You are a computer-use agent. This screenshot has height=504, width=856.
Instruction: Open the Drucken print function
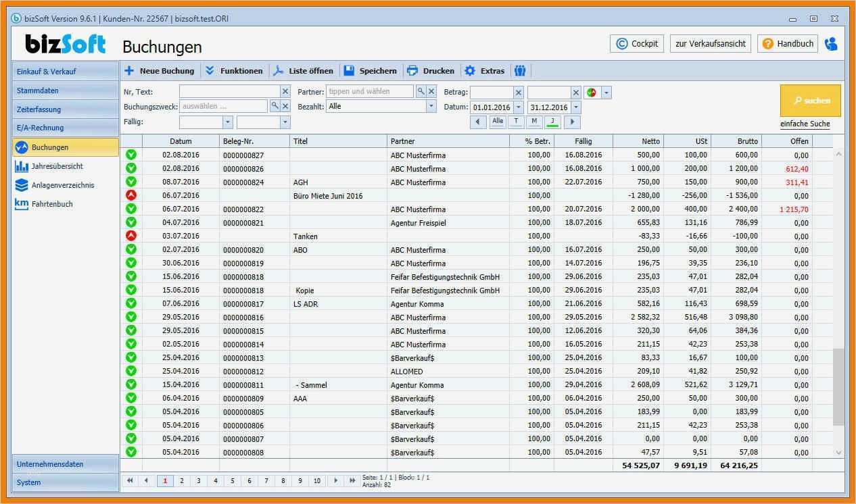coord(431,70)
